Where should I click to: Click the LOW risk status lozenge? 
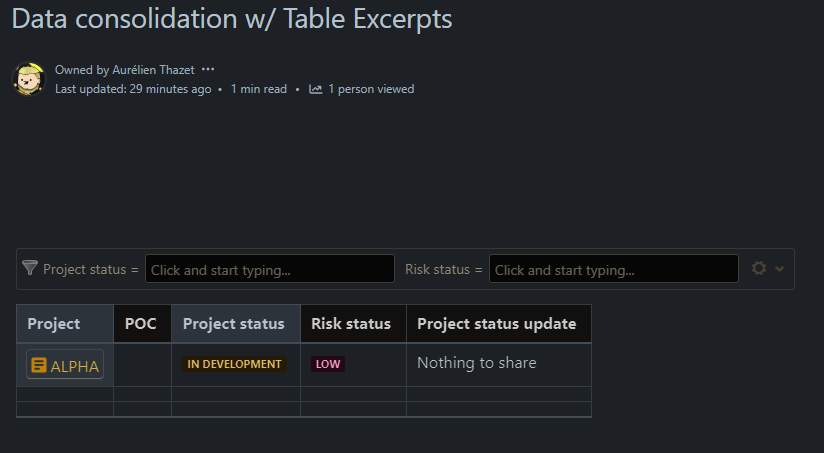(328, 364)
